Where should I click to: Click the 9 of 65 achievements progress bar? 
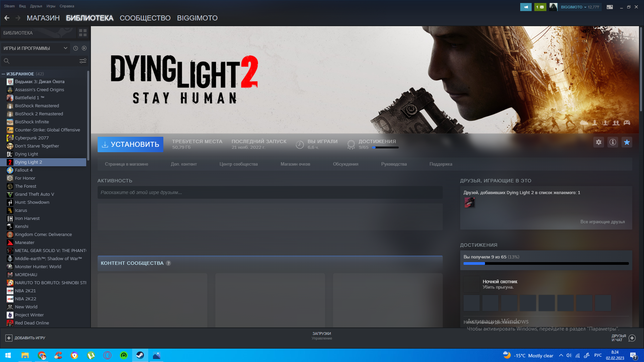point(546,263)
